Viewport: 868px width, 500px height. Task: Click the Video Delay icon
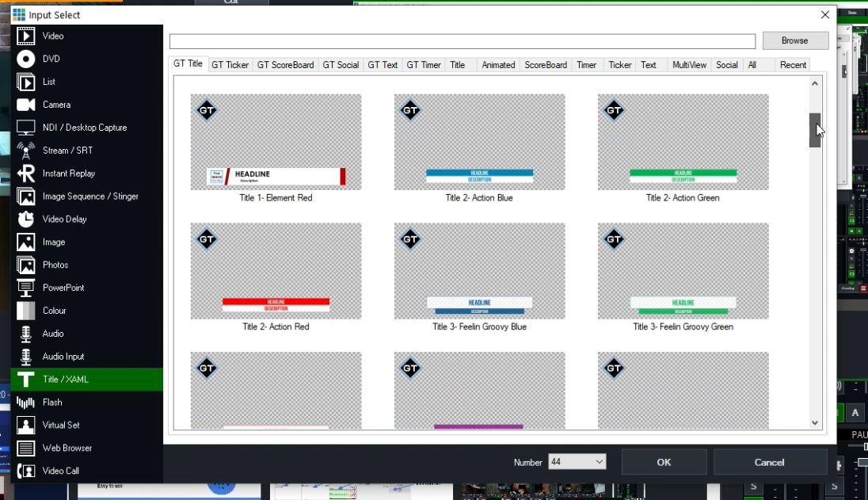(x=26, y=219)
